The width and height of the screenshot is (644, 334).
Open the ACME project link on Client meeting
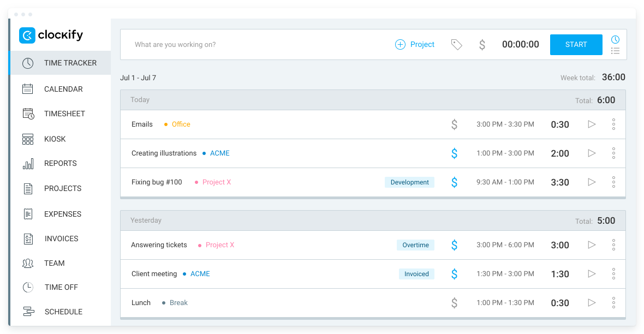[200, 273]
